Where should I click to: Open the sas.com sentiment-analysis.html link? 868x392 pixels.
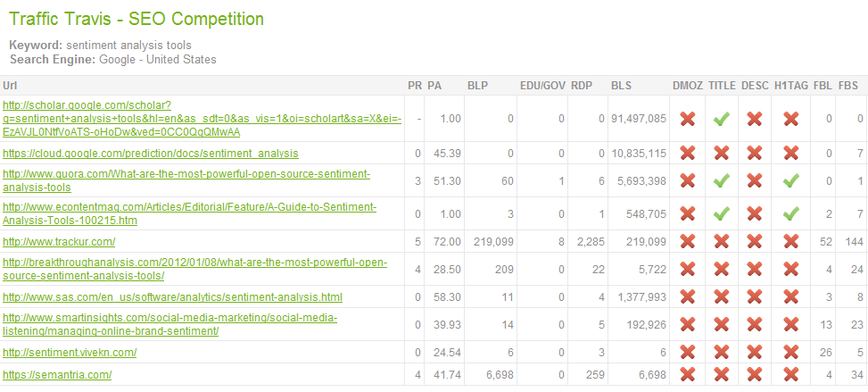172,297
